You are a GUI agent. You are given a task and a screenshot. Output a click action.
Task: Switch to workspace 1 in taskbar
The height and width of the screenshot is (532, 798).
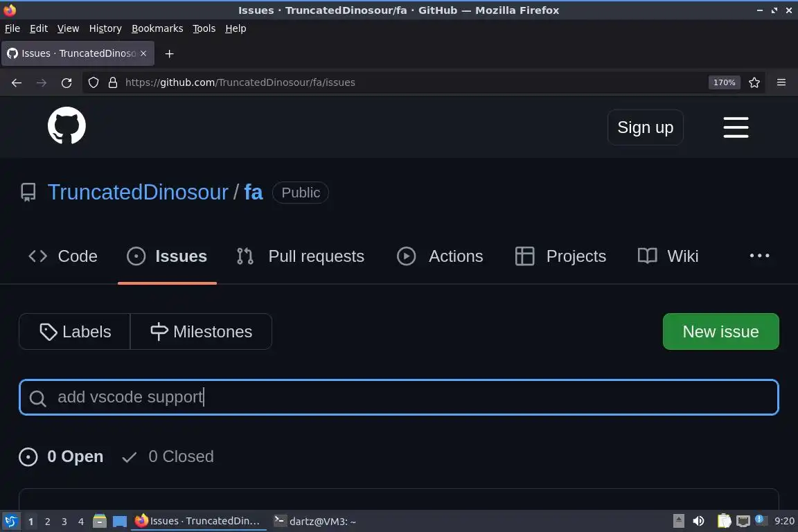(30, 522)
